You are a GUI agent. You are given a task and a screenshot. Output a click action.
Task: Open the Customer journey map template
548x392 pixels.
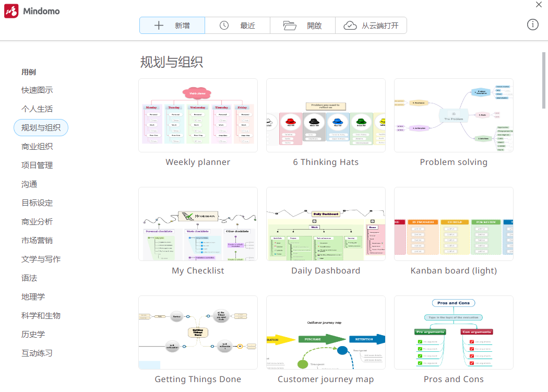(x=326, y=332)
